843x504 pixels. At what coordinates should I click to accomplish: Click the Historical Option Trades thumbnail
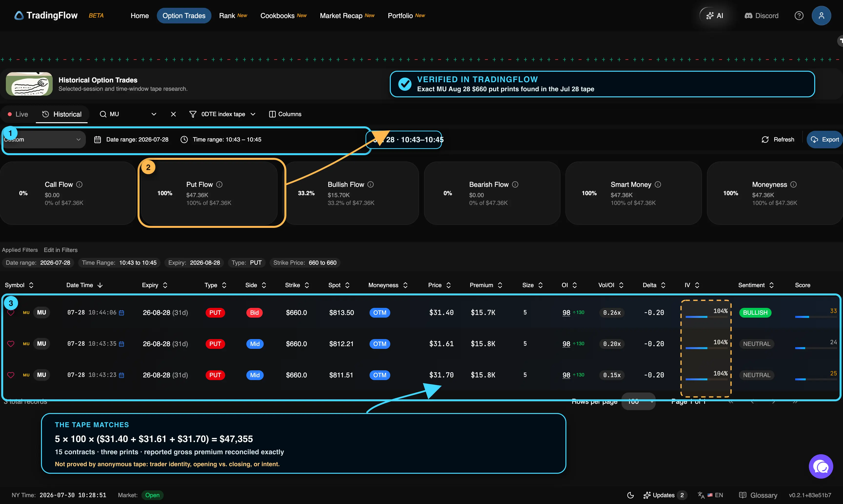[29, 84]
